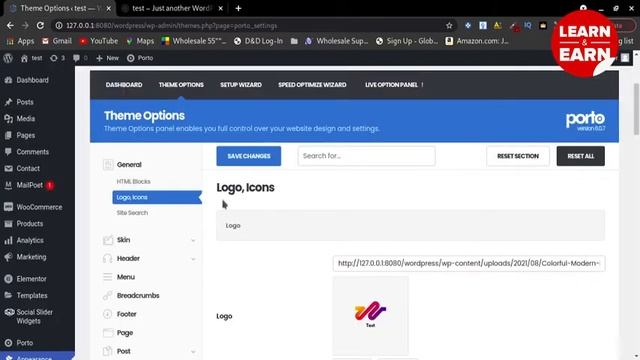This screenshot has width=640, height=360.
Task: Click the browser address bar
Action: [253, 25]
